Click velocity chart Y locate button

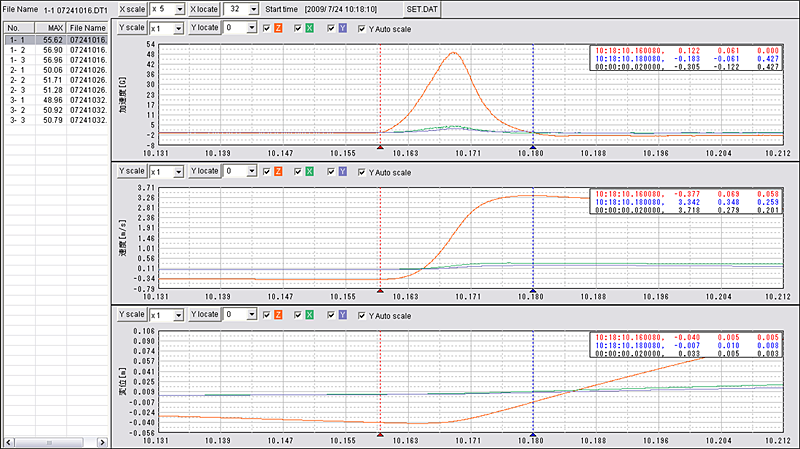pos(204,171)
